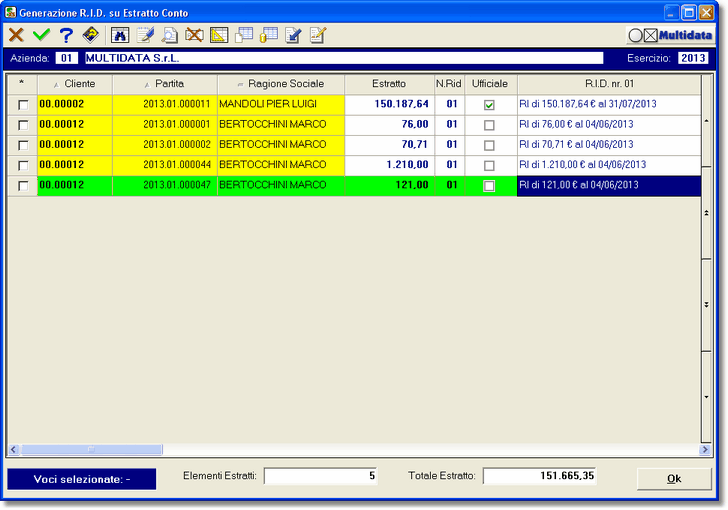Click the question mark book icon
728x510 pixels.
coord(91,35)
